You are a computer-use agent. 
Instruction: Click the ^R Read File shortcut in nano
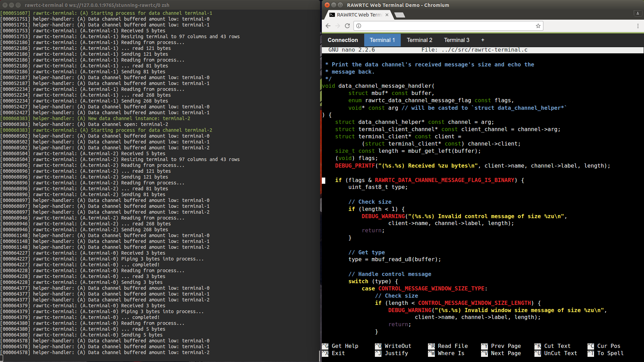[x=448, y=346]
